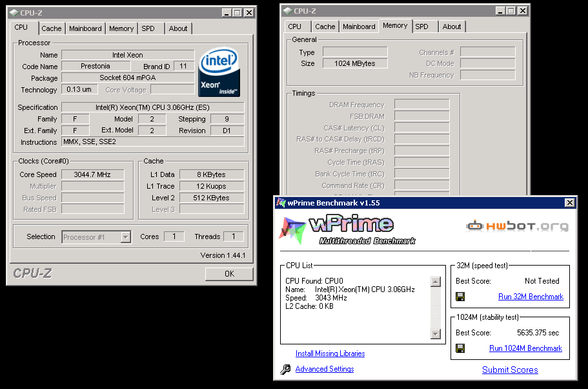Click Brand ID field value 11

pyautogui.click(x=184, y=66)
